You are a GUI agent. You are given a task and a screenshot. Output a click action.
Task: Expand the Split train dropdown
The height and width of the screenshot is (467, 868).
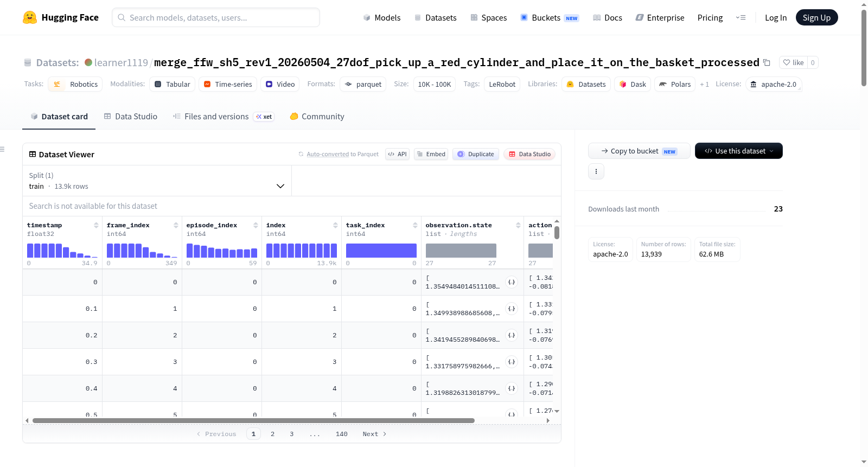[157, 181]
